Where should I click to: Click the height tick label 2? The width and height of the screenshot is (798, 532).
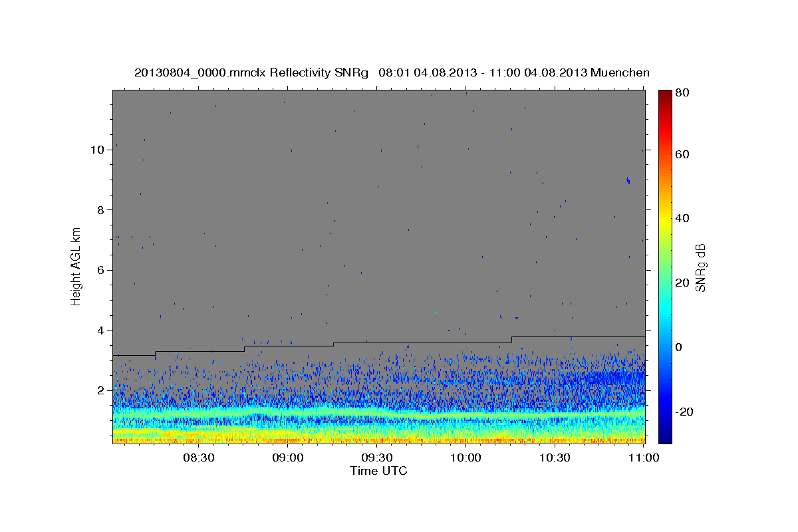tap(100, 390)
